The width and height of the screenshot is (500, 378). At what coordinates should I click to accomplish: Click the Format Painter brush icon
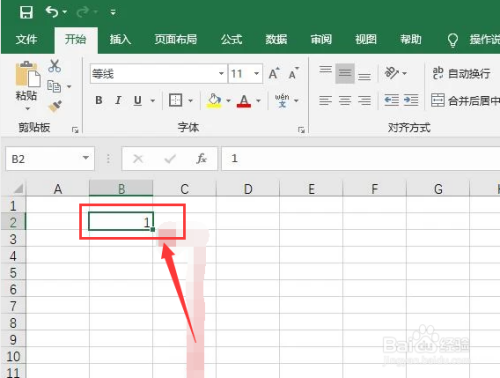click(x=55, y=106)
